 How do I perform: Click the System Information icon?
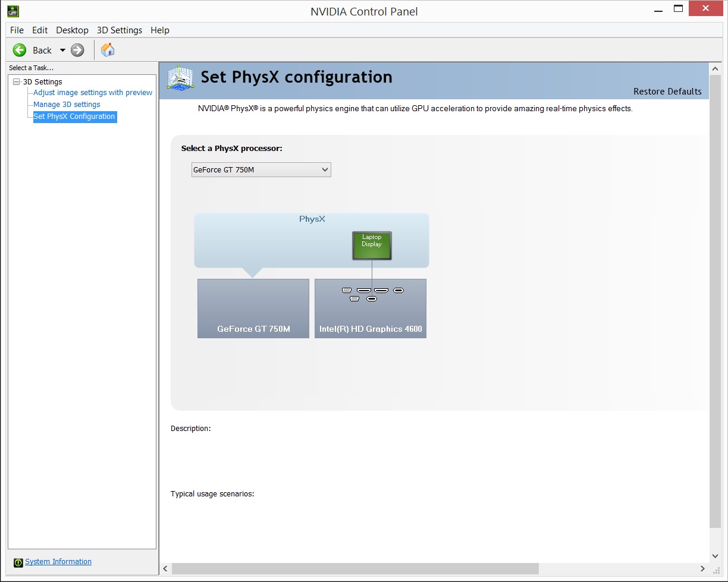pos(18,562)
